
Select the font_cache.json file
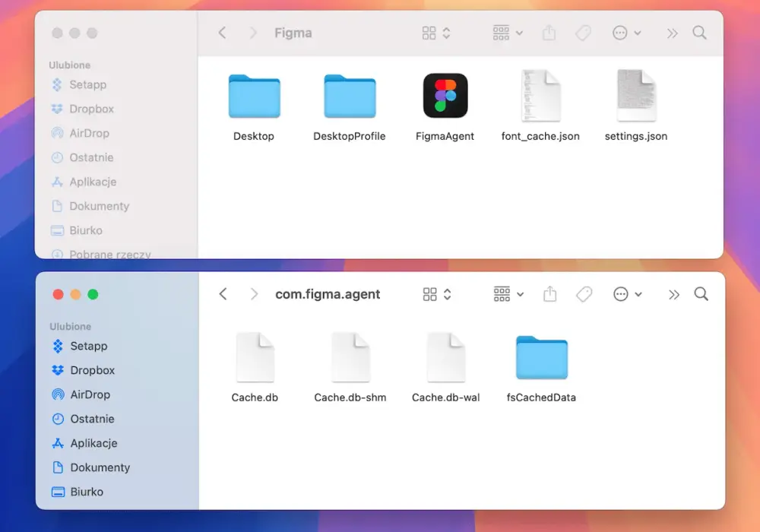point(540,96)
